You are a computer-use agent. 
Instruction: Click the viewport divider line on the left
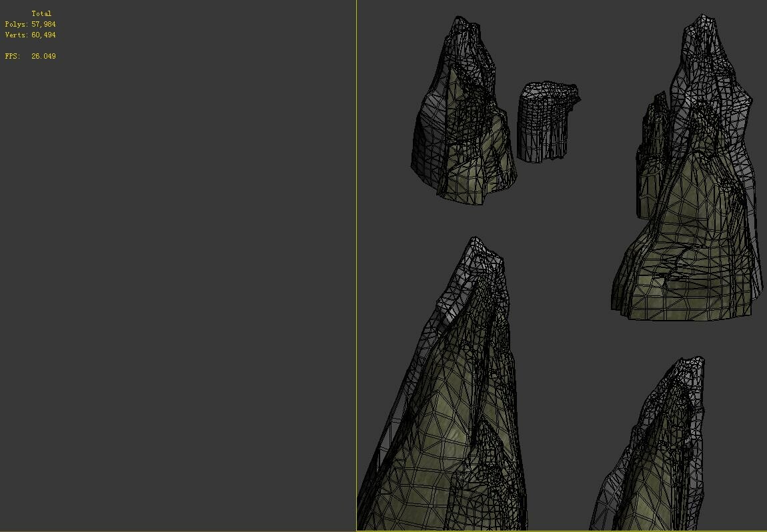356,267
